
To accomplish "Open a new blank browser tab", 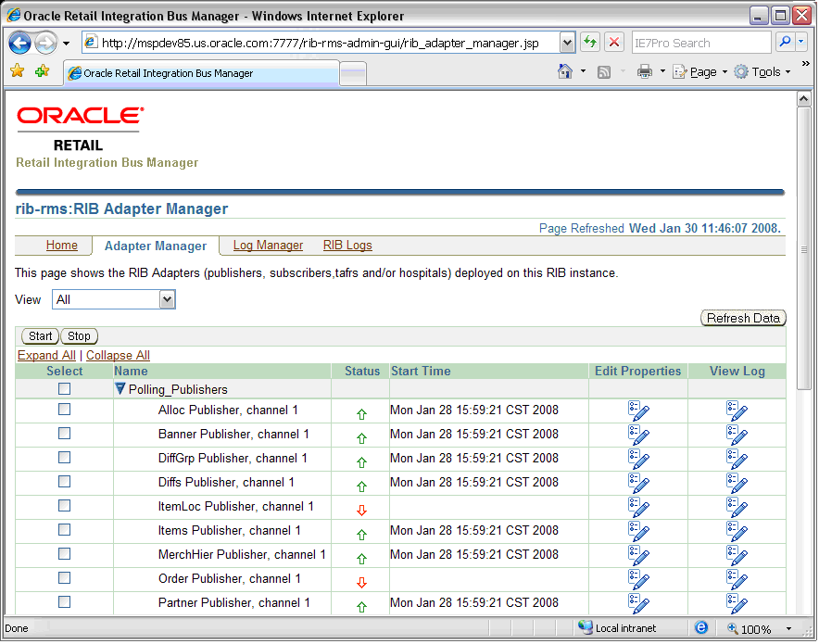I will coord(353,73).
